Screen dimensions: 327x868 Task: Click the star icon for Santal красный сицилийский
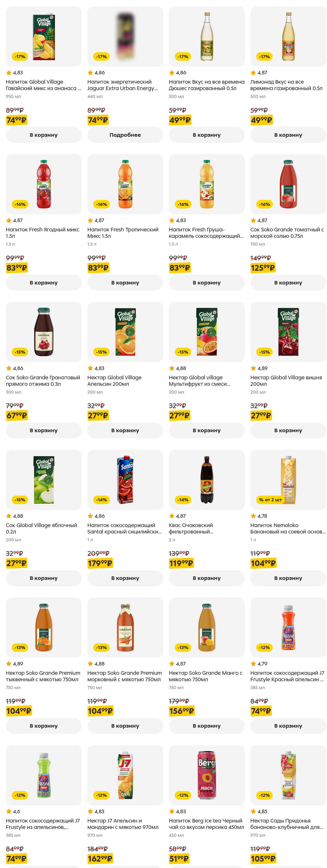click(x=90, y=516)
